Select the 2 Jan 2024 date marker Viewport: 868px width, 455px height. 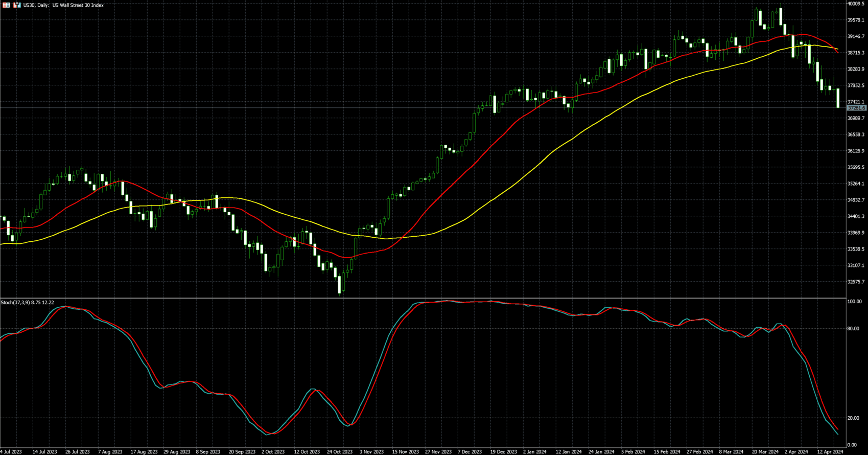[535, 451]
